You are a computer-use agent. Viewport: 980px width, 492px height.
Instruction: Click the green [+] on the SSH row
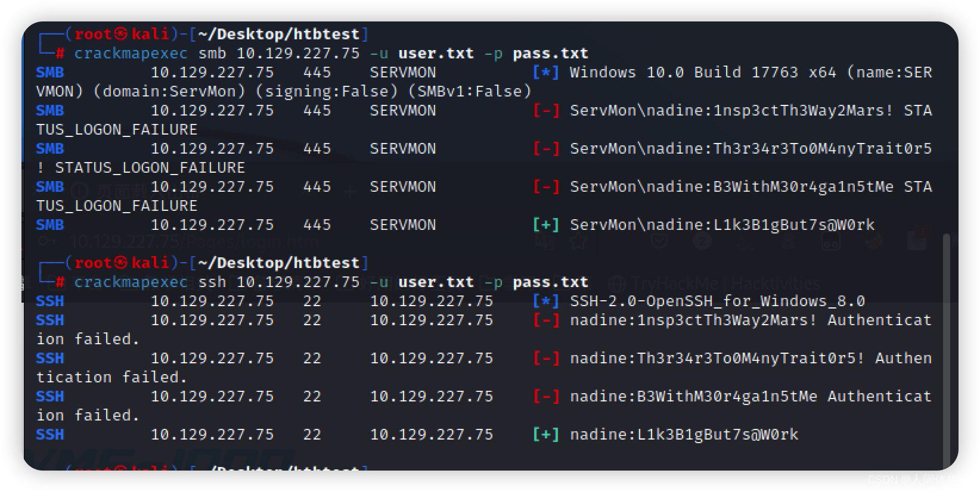545,435
